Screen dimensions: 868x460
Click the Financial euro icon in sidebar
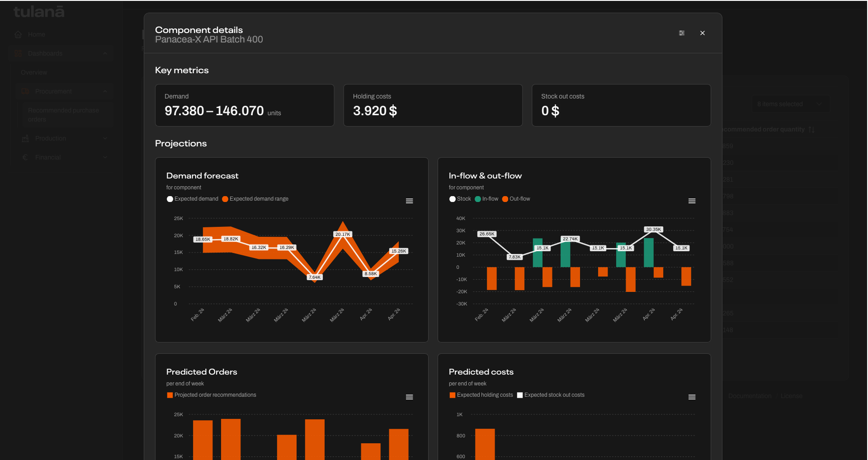coord(25,157)
